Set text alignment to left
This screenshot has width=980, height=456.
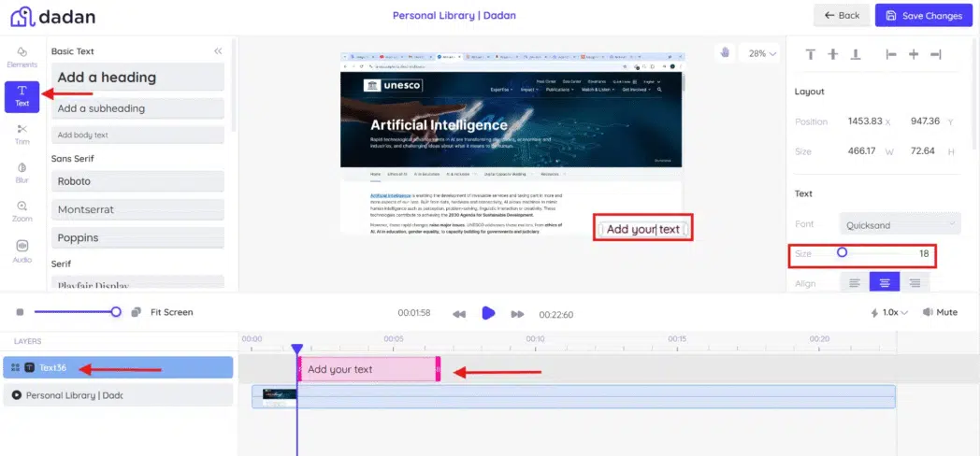coord(854,283)
